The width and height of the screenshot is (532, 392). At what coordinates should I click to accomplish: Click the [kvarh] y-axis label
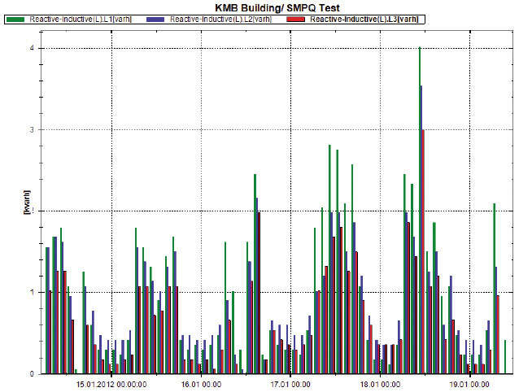pos(27,203)
